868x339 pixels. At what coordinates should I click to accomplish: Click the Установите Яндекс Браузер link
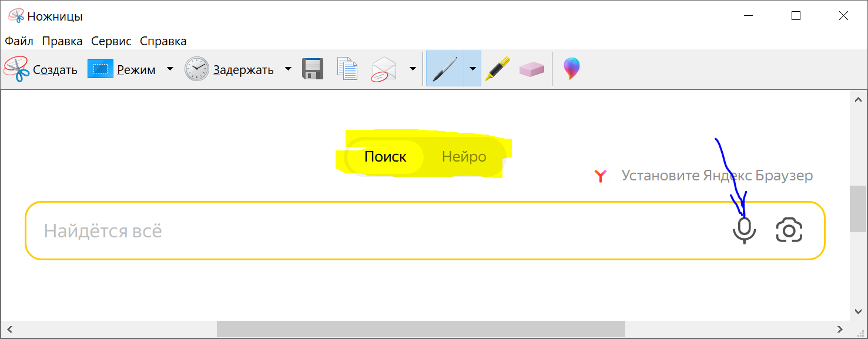pyautogui.click(x=716, y=176)
